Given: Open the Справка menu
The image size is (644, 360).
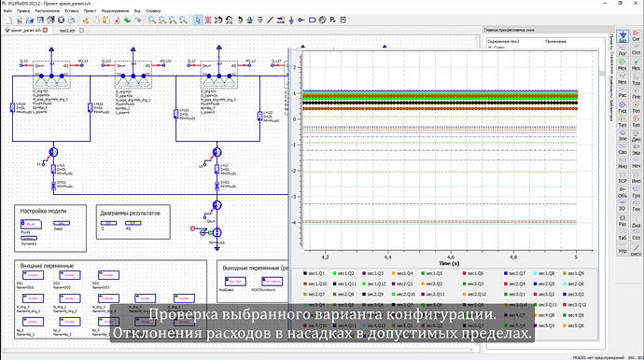Looking at the screenshot, I should click(x=153, y=10).
